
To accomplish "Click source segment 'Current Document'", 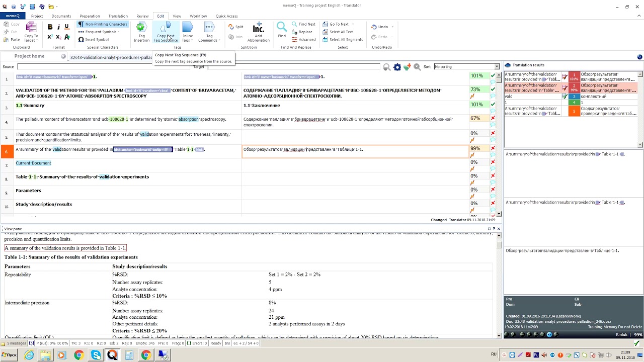I will pyautogui.click(x=33, y=163).
